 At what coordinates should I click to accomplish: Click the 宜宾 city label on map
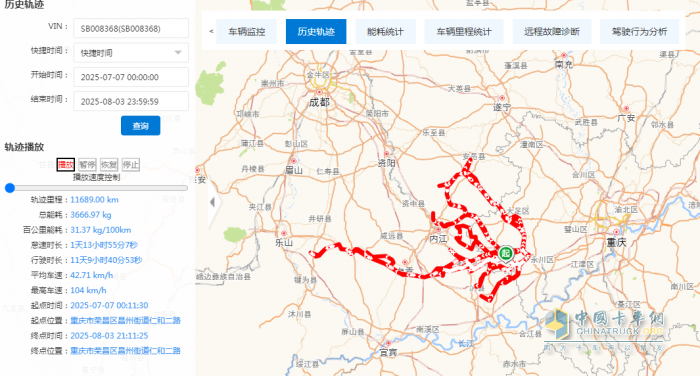388,353
